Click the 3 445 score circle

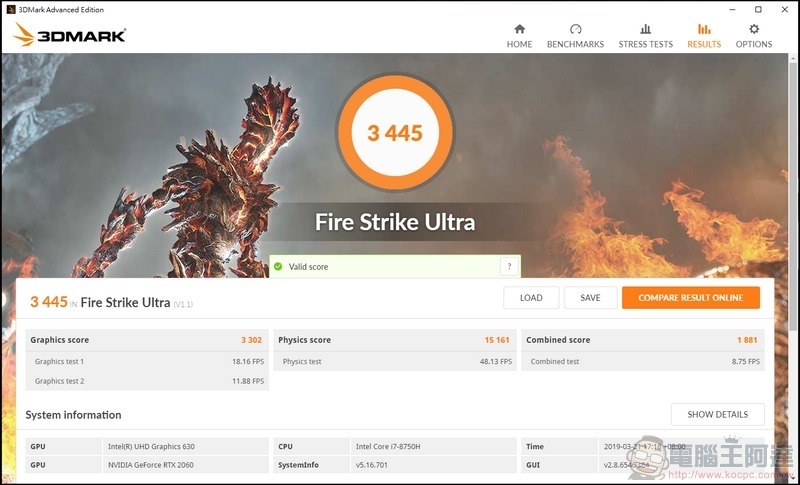[x=395, y=133]
